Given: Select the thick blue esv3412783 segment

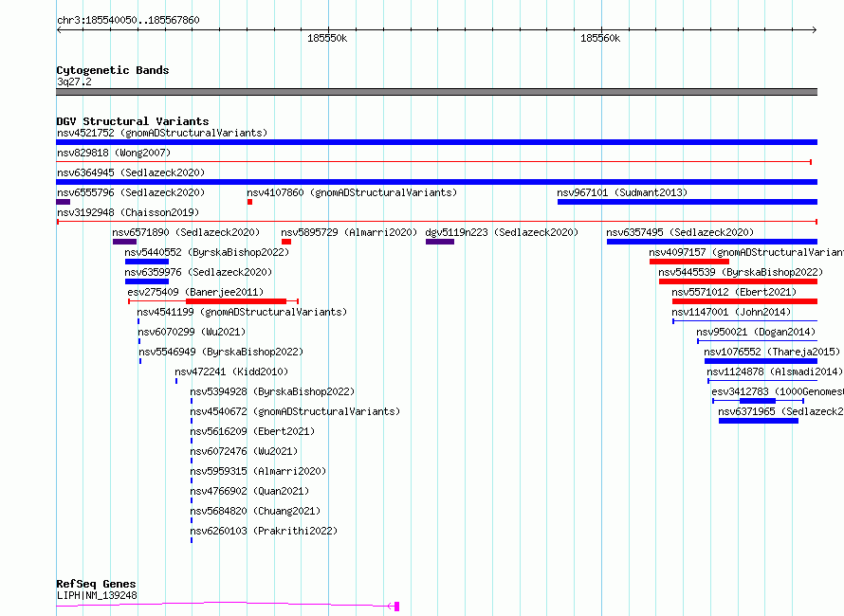Looking at the screenshot, I should click(758, 401).
